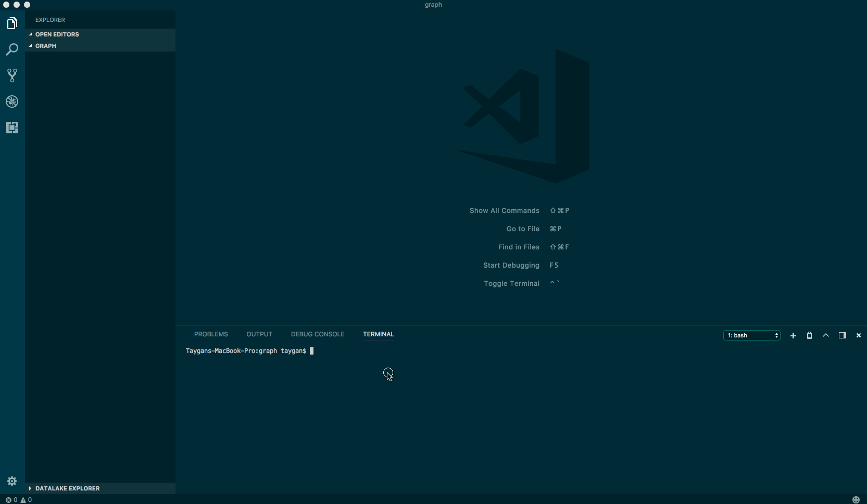The width and height of the screenshot is (867, 504).
Task: Click the green zoom window button
Action: point(27,5)
